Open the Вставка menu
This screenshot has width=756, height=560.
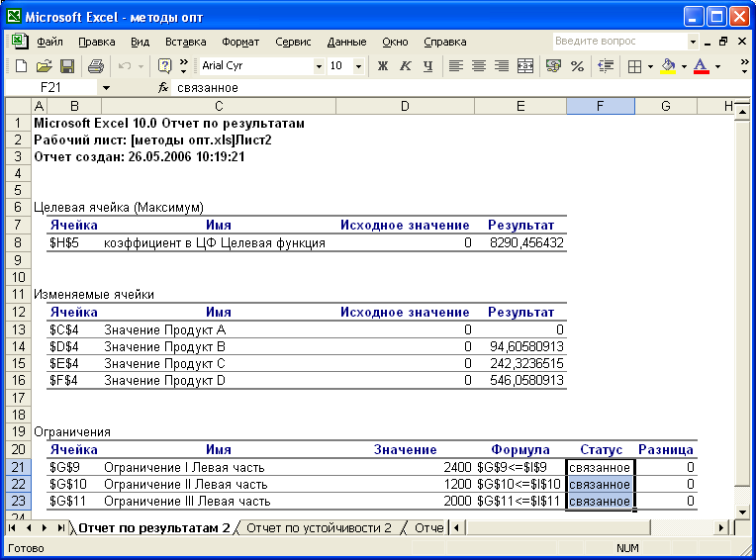pyautogui.click(x=186, y=42)
